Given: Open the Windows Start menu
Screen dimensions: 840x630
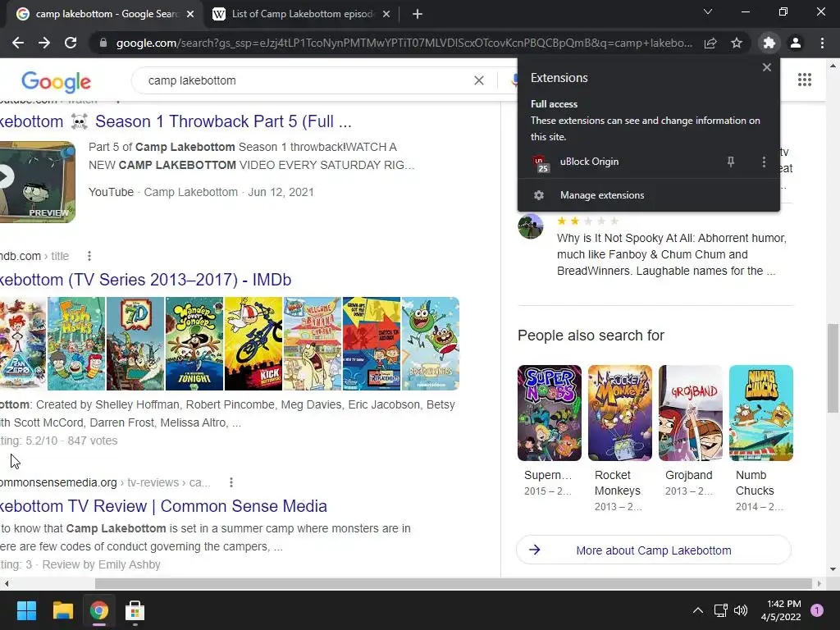Looking at the screenshot, I should click(x=26, y=610).
